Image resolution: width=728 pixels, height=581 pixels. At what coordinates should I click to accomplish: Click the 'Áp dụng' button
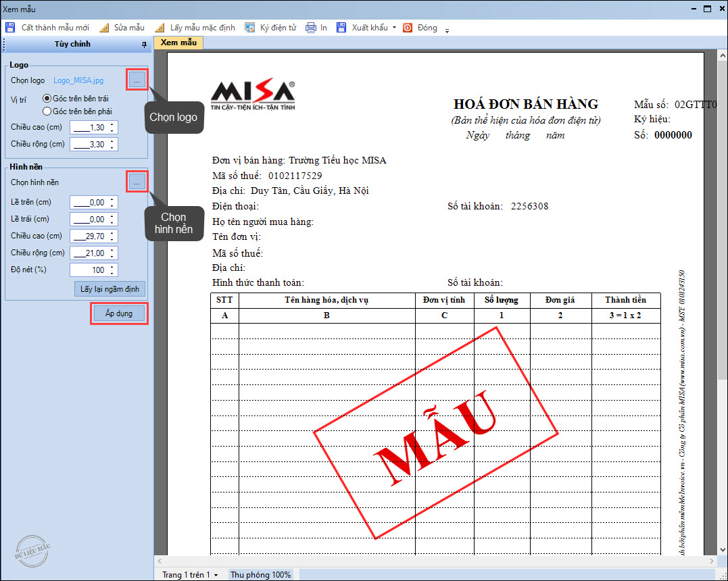tap(119, 313)
